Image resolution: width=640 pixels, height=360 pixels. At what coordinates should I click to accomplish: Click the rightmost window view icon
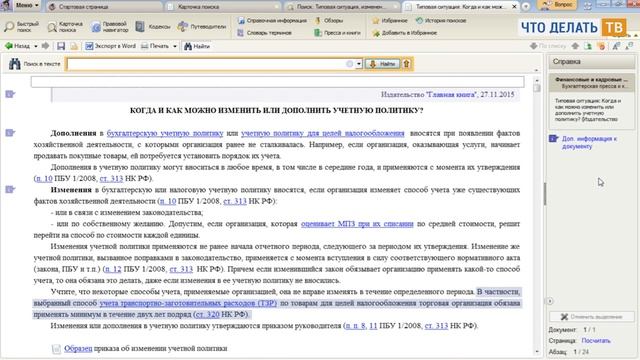click(629, 46)
